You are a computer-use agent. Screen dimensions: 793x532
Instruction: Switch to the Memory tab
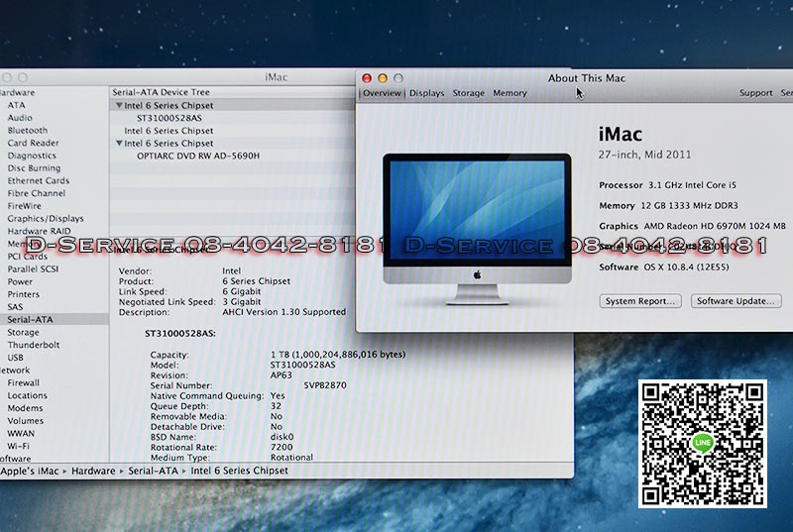pos(510,93)
